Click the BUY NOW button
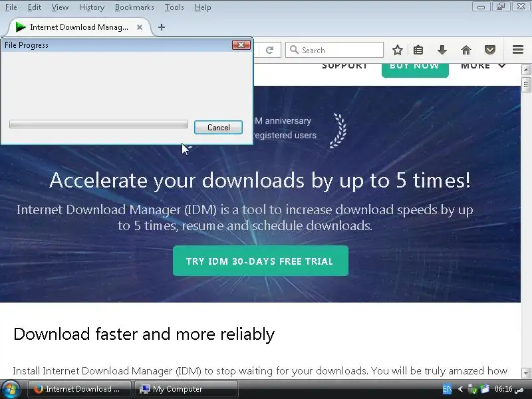 [415, 70]
